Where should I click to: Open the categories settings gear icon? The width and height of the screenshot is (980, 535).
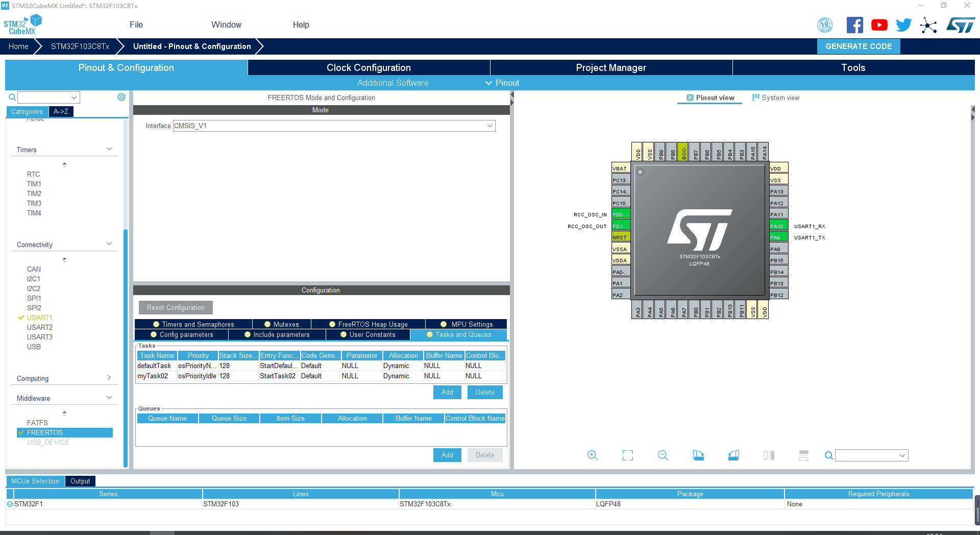(121, 97)
